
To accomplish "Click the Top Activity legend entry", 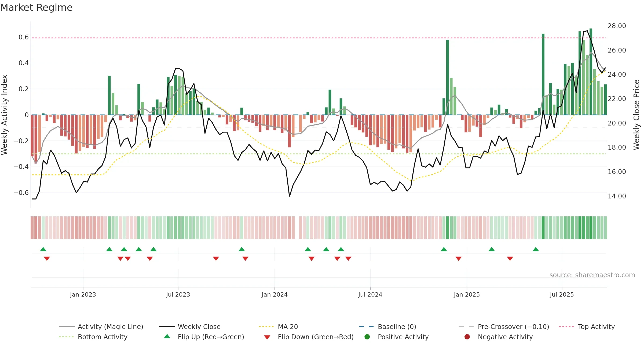I will 587,327.
